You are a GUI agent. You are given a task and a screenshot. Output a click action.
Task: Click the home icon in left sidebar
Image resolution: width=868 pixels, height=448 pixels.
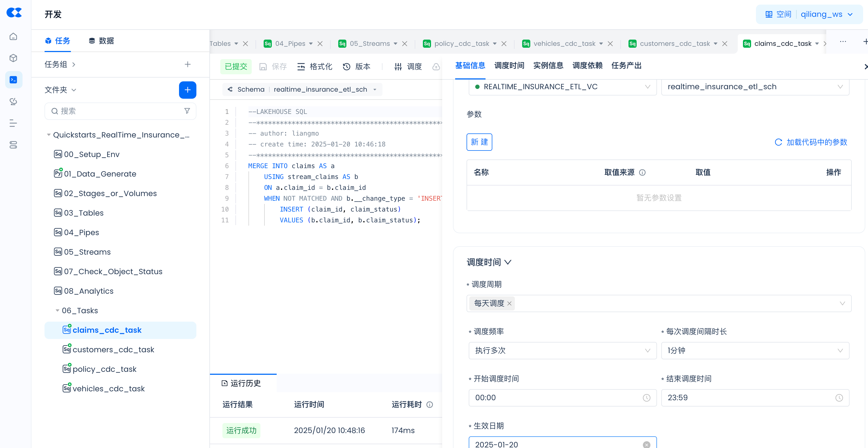click(13, 36)
